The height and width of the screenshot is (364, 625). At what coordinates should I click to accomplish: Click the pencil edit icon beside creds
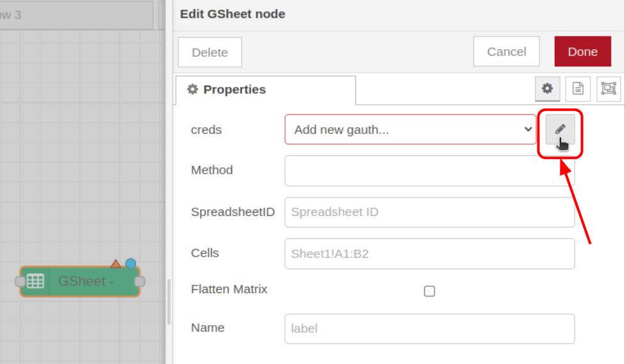[560, 129]
